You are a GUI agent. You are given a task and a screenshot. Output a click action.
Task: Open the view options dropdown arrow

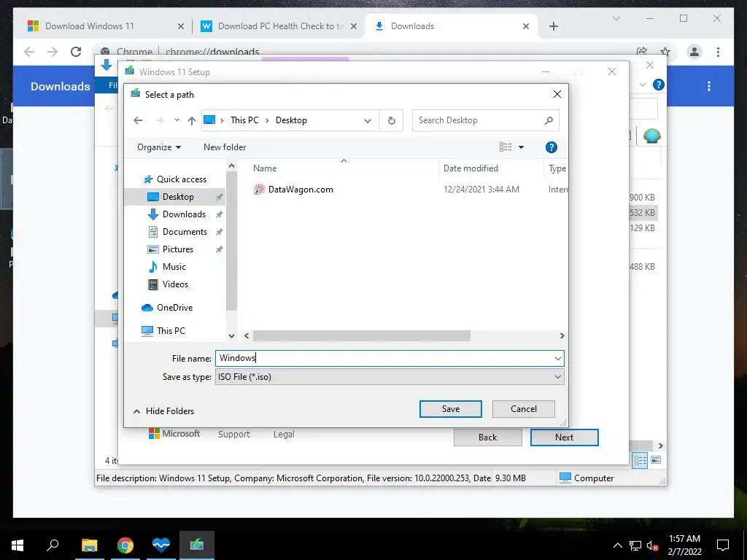(x=521, y=147)
